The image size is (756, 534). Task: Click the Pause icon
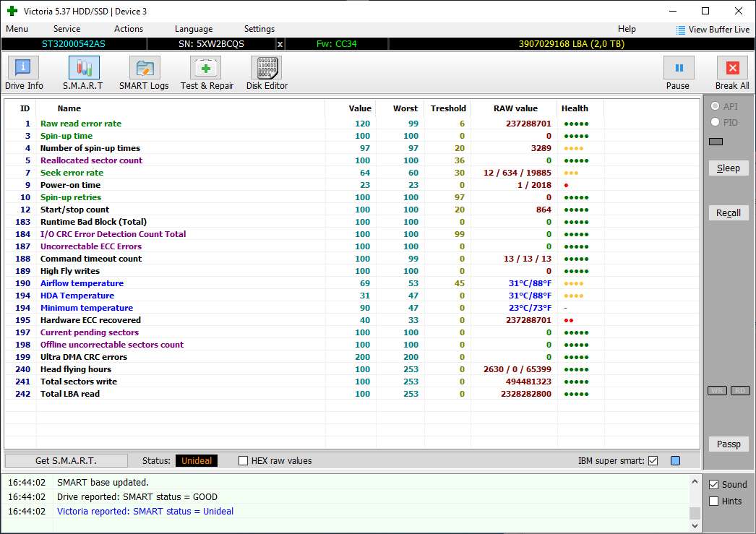pos(678,69)
